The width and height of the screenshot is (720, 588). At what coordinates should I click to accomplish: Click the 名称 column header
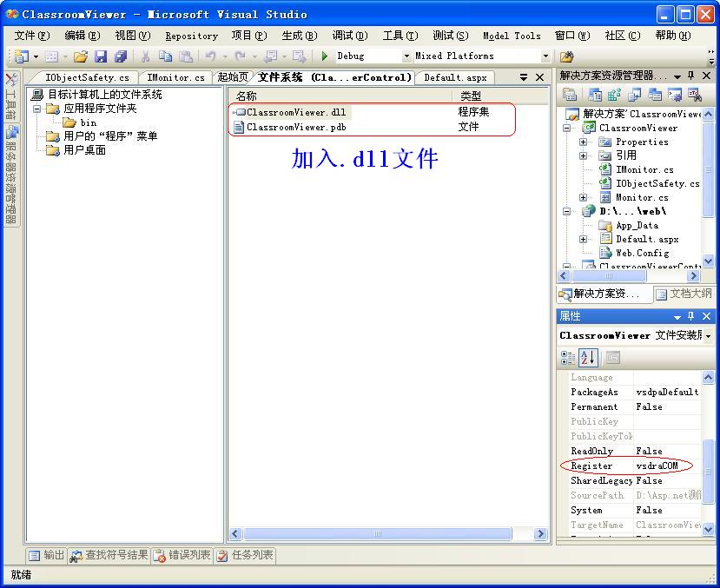(x=340, y=96)
